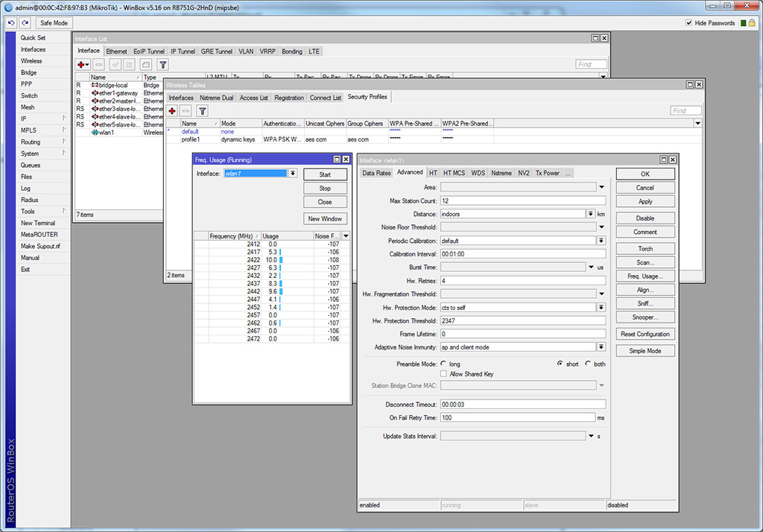Viewport: 763px width, 532px height.
Task: Click the redo arrow icon in top toolbar
Action: [25, 23]
